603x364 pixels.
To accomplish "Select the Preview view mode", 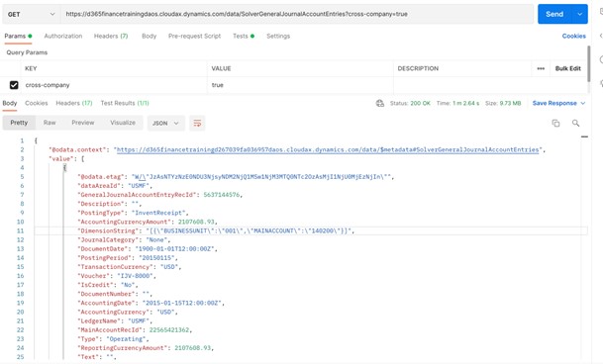I will click(x=83, y=123).
